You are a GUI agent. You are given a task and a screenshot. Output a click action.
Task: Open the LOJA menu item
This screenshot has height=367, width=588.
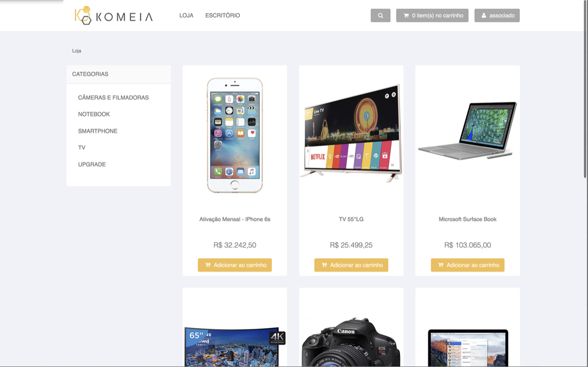click(x=187, y=15)
